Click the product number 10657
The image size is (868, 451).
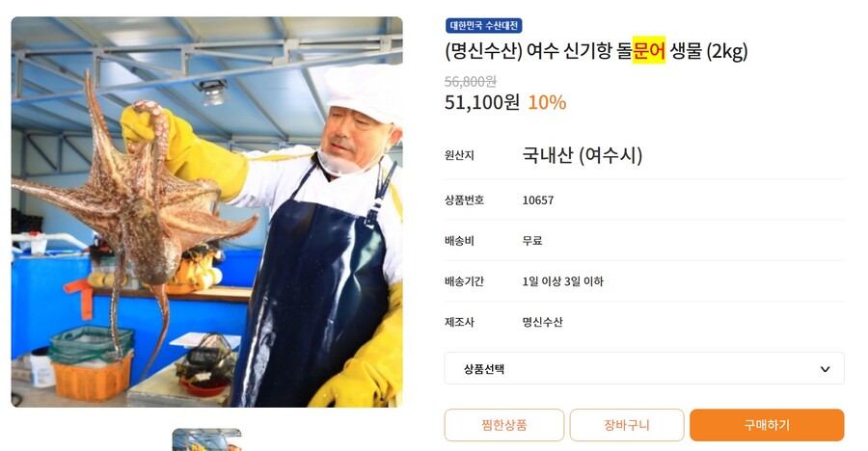538,200
